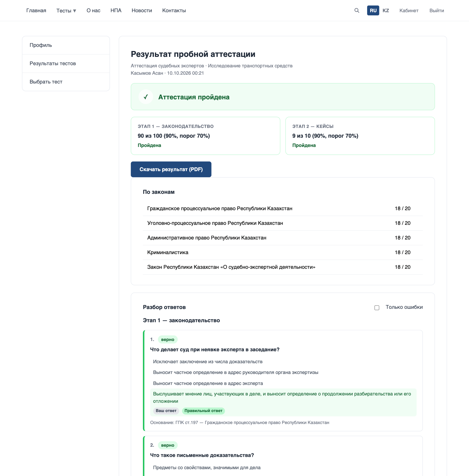
Task: Select Выбрать тест in sidebar
Action: [x=66, y=82]
